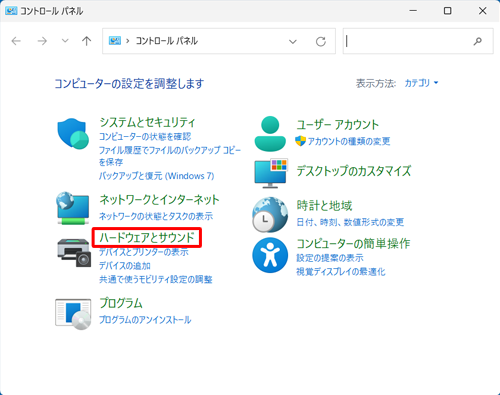This screenshot has height=395, width=500.
Task: Open コンピューターの状態を確認 link
Action: pos(145,137)
